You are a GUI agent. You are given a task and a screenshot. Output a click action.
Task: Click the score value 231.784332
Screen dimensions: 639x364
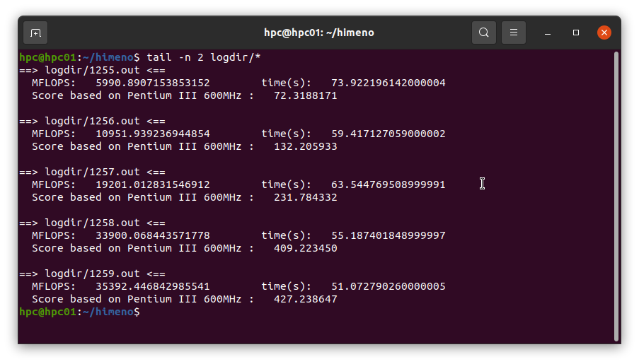(306, 197)
